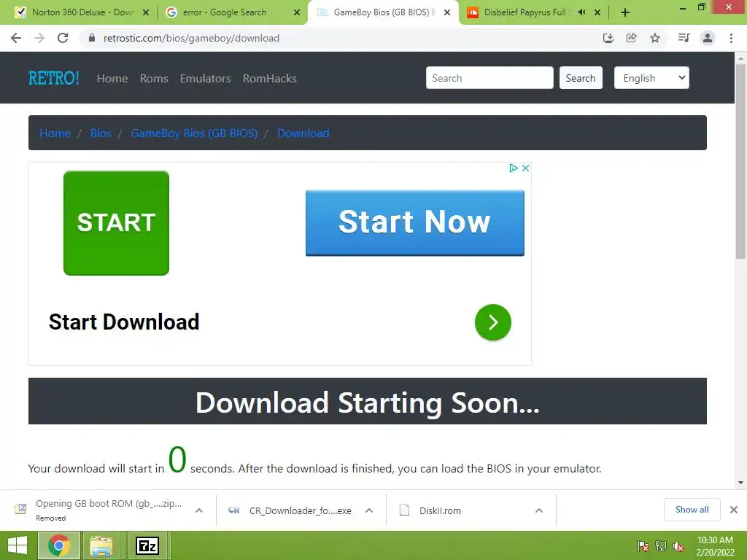Click the Action Center flag tray icon
Screen dimensions: 747x560
643,546
